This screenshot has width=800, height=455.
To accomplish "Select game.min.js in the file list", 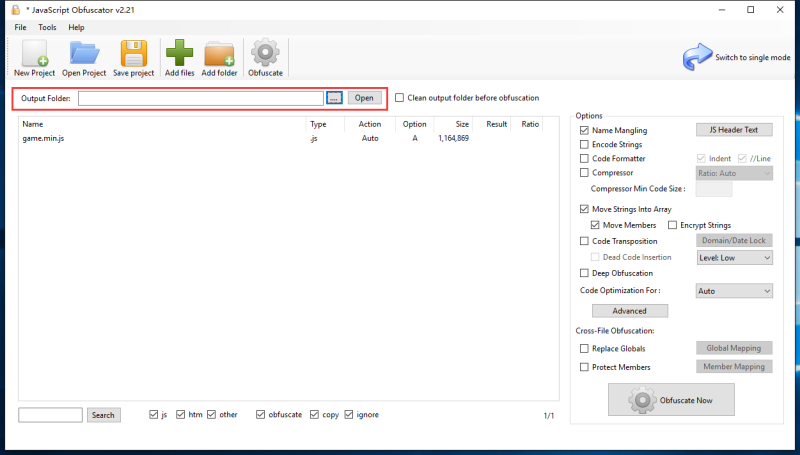I will [43, 138].
